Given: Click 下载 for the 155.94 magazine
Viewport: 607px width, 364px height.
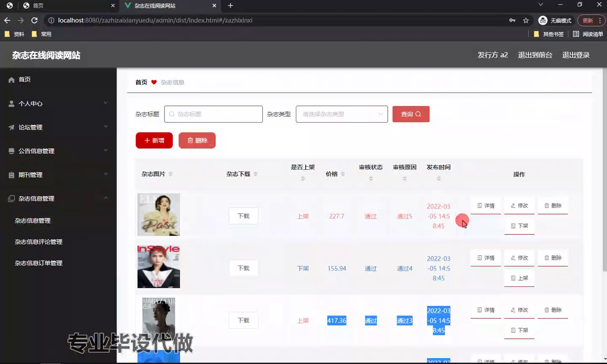Looking at the screenshot, I should point(244,268).
